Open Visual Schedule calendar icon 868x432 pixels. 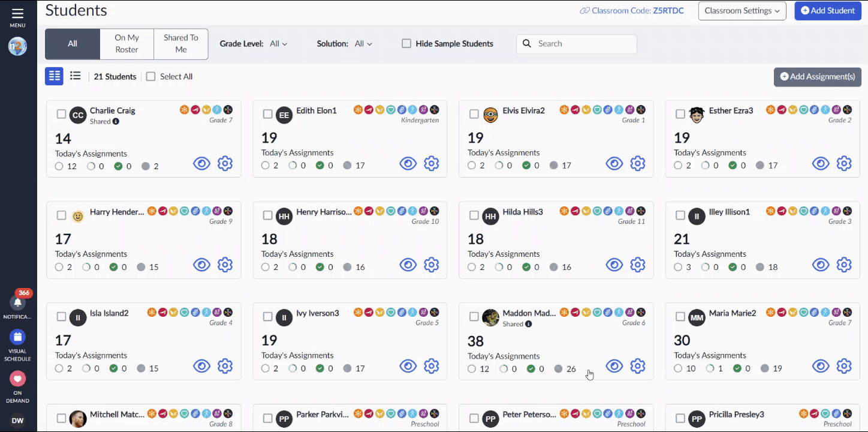(17, 337)
